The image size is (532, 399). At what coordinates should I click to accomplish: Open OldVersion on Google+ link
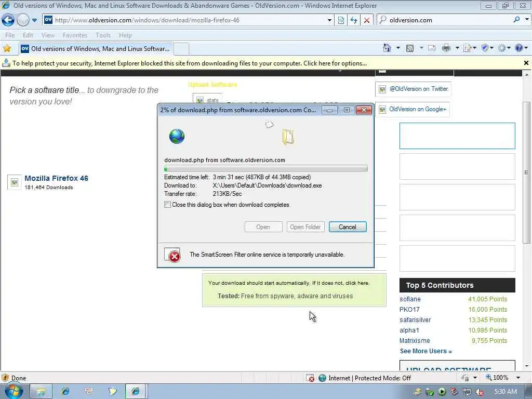(x=418, y=109)
